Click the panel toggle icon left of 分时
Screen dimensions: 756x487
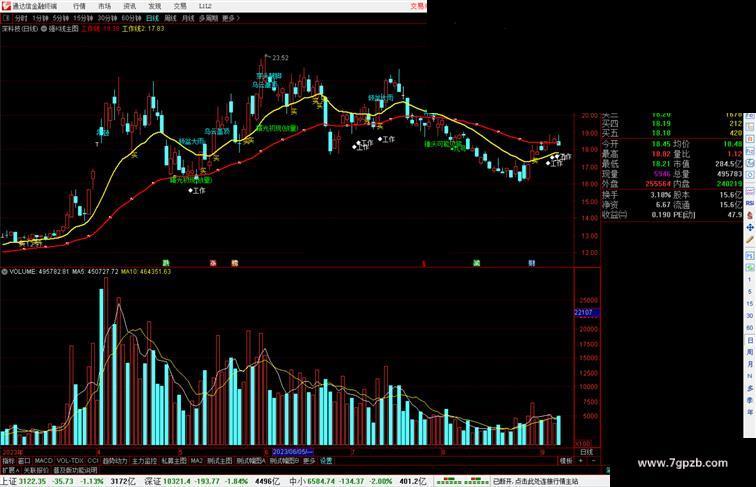coord(6,18)
